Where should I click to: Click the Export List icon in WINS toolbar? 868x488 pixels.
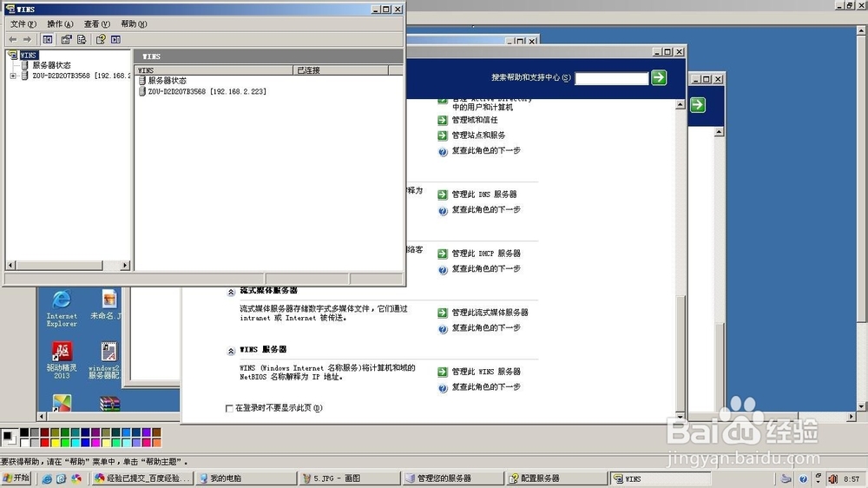point(82,39)
